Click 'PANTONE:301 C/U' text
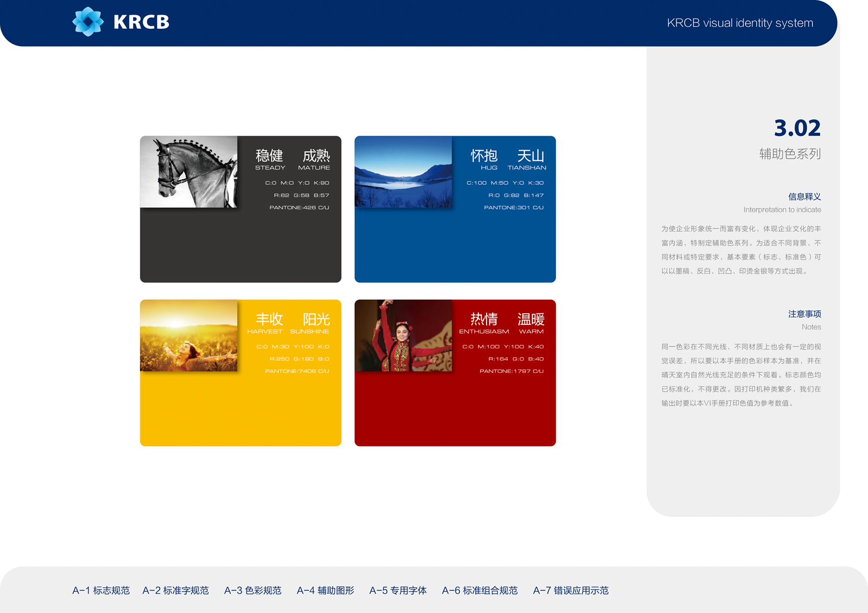The width and height of the screenshot is (868, 613). coord(514,207)
